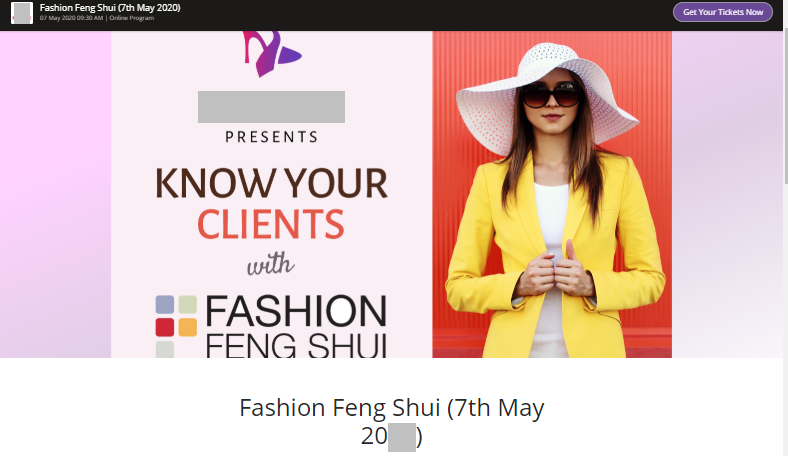Click the Online Program label in the header
The height and width of the screenshot is (456, 788).
pos(132,18)
